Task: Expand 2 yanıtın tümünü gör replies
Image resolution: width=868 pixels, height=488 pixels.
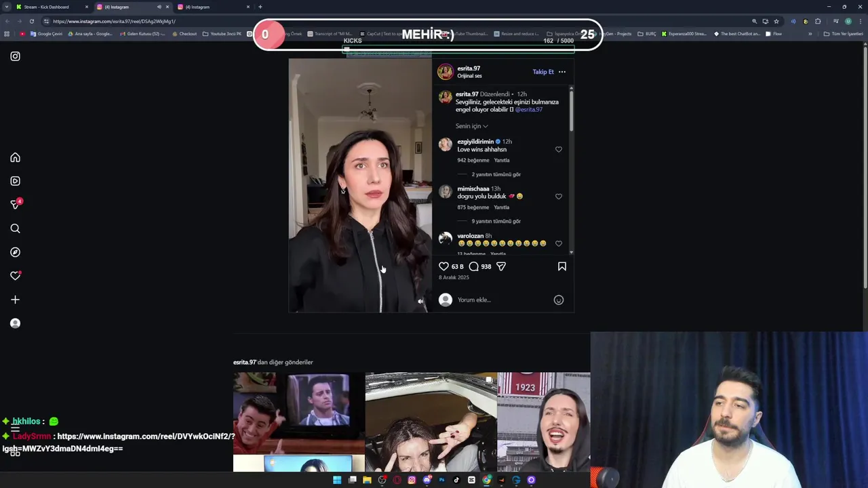Action: tap(496, 174)
